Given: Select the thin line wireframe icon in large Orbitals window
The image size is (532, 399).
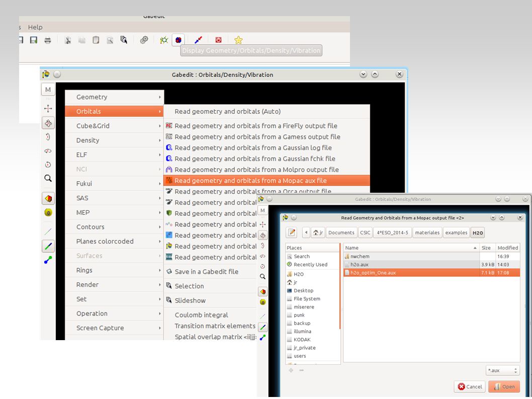Looking at the screenshot, I should (48, 232).
